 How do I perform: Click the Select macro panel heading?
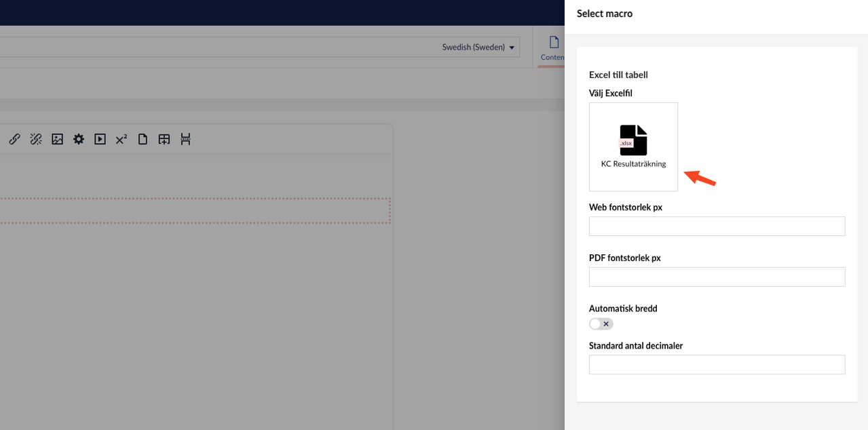click(x=604, y=14)
